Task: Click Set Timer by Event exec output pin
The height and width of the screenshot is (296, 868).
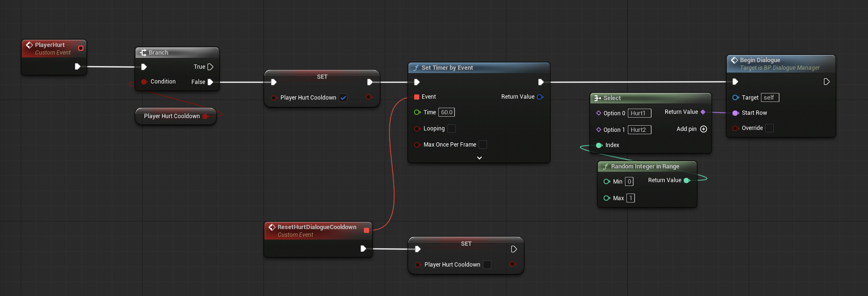Action: (541, 82)
